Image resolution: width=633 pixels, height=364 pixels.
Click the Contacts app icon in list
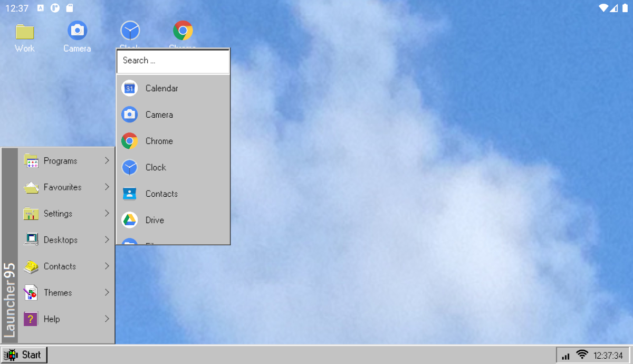point(130,194)
